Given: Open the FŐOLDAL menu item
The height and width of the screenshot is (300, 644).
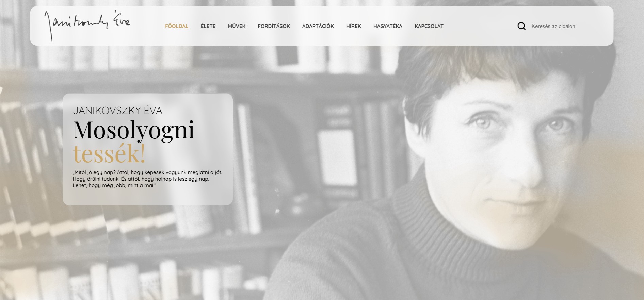Looking at the screenshot, I should pos(177,26).
